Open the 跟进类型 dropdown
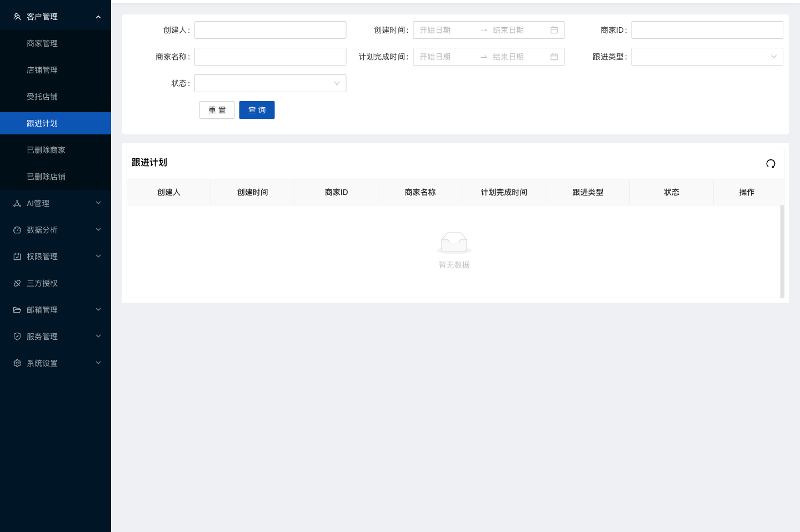This screenshot has width=800, height=532. coord(707,57)
